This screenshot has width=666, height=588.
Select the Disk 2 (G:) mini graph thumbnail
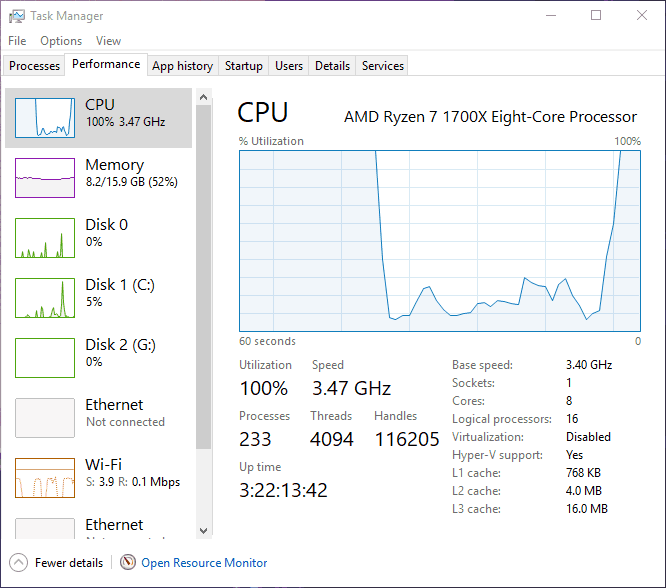coord(45,358)
